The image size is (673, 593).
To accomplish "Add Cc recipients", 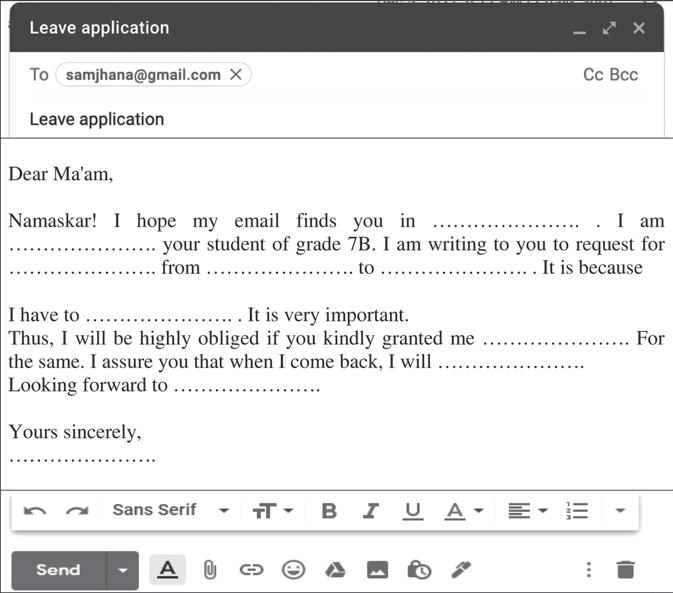I will pos(593,75).
